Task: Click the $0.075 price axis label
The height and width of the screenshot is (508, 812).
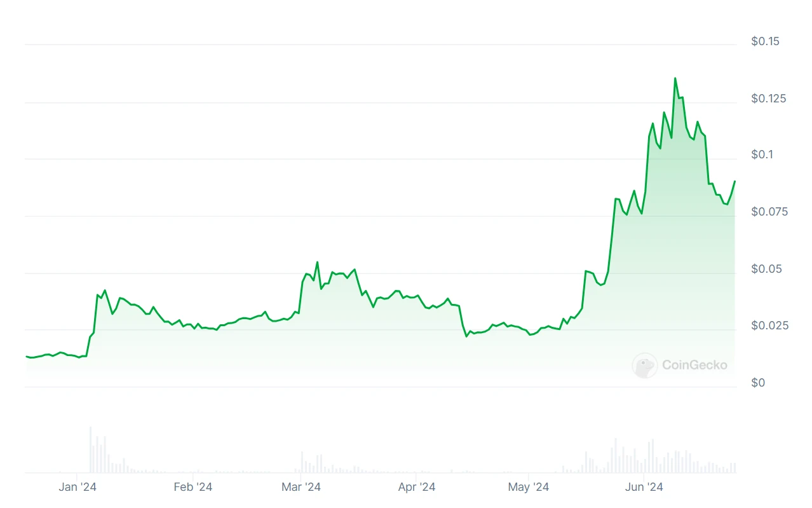Action: point(769,212)
